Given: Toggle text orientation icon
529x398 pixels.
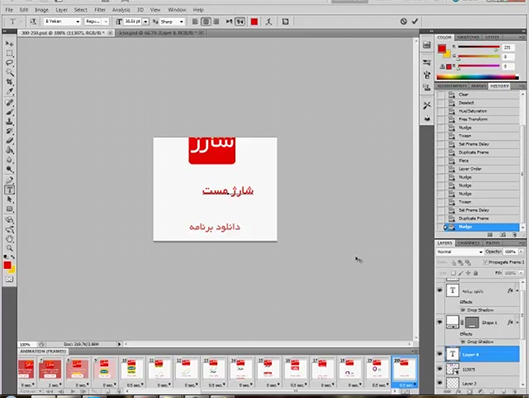Looking at the screenshot, I should [x=33, y=22].
